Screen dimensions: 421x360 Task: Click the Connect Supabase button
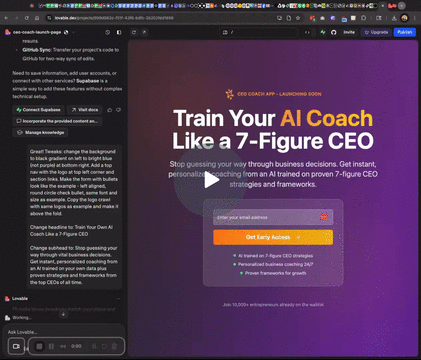(38, 110)
